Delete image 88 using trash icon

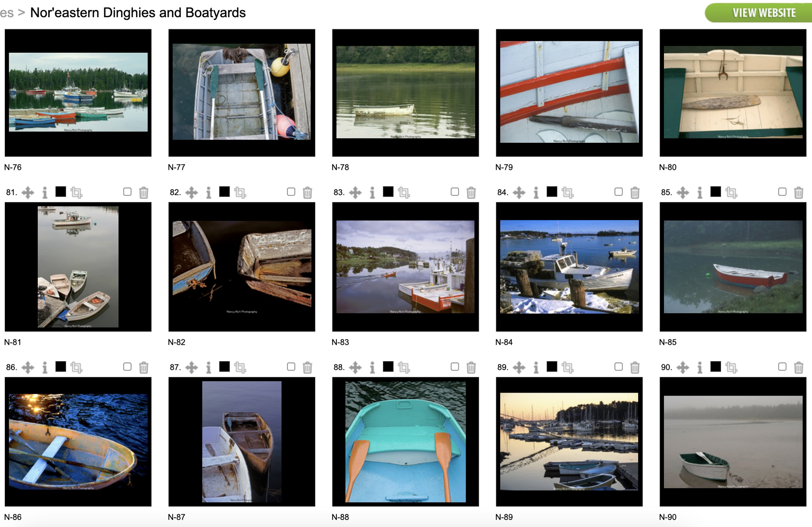(x=471, y=367)
